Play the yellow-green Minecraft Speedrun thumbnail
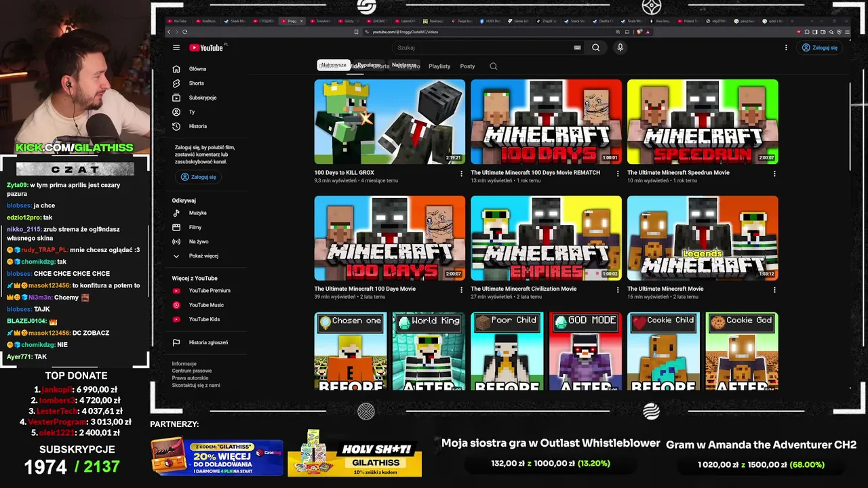 pos(703,122)
